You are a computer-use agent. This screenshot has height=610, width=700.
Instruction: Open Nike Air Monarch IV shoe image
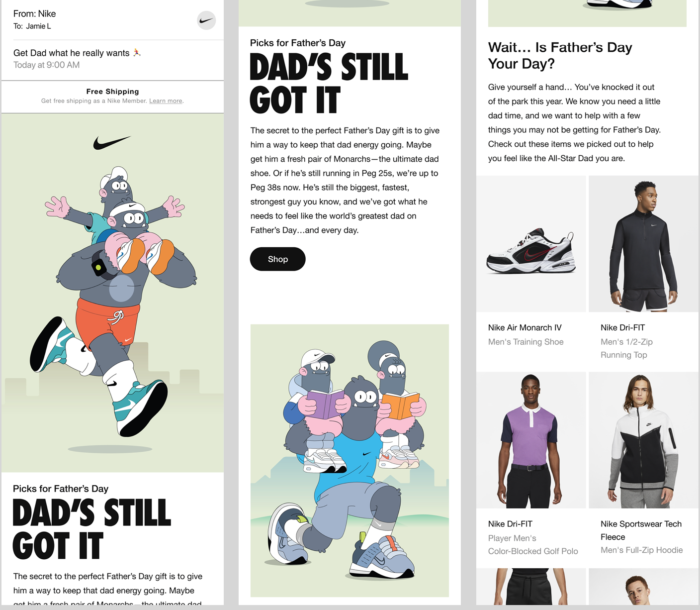pyautogui.click(x=531, y=244)
